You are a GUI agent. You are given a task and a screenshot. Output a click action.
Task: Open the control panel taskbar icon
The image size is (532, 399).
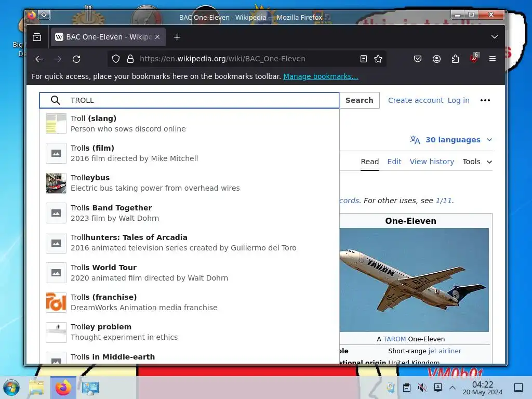tap(90, 388)
